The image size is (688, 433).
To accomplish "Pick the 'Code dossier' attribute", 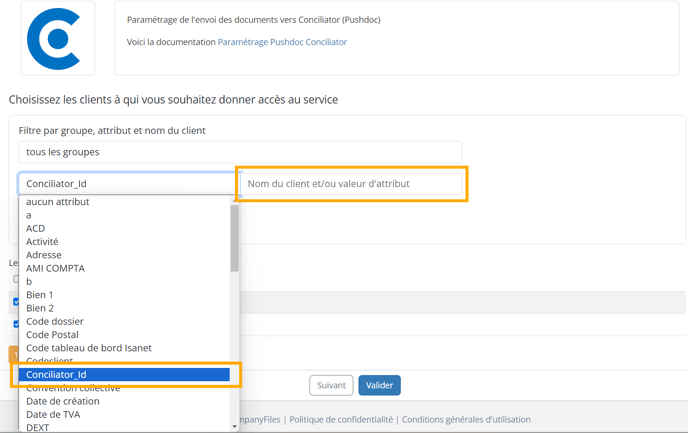I will point(124,322).
